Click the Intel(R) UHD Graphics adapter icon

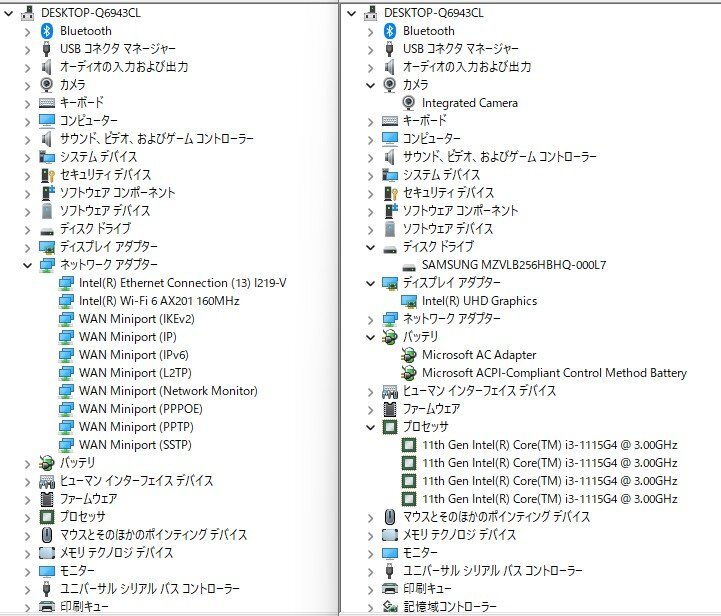point(408,301)
